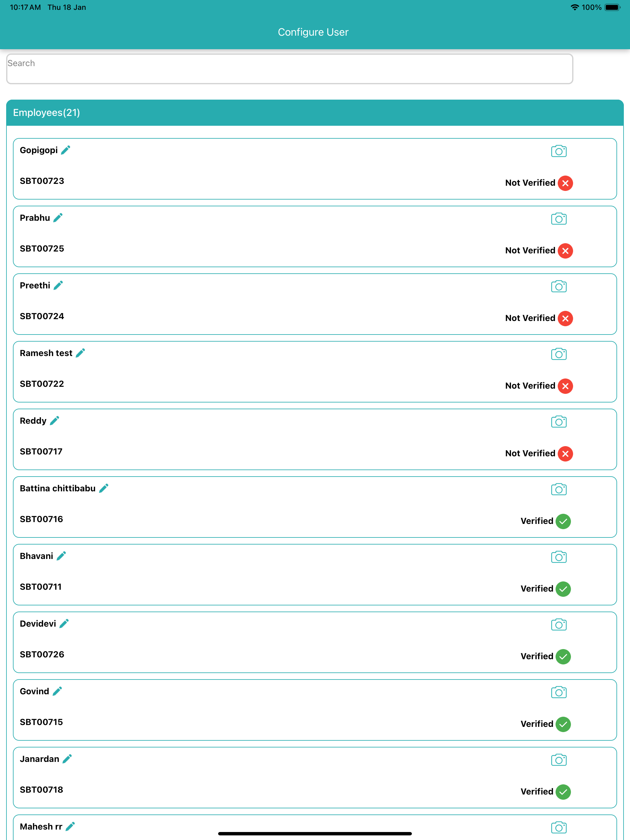Open camera for Reddy
This screenshot has height=840, width=630.
559,422
